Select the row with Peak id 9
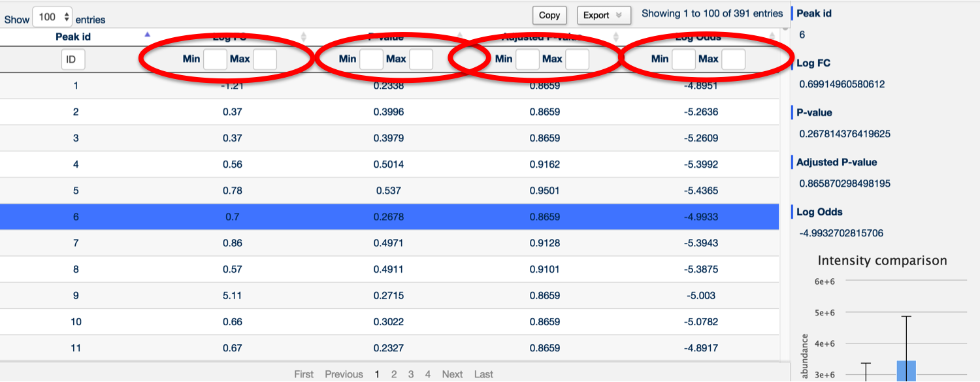Viewport: 980px width, 382px height. pyautogui.click(x=389, y=295)
